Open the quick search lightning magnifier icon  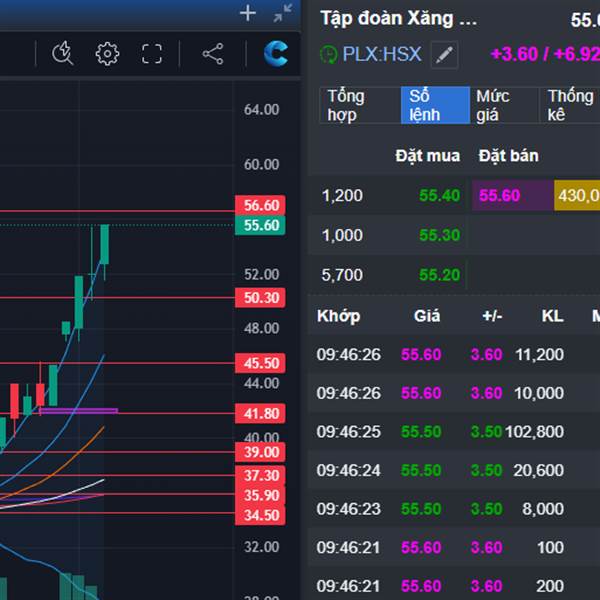62,54
